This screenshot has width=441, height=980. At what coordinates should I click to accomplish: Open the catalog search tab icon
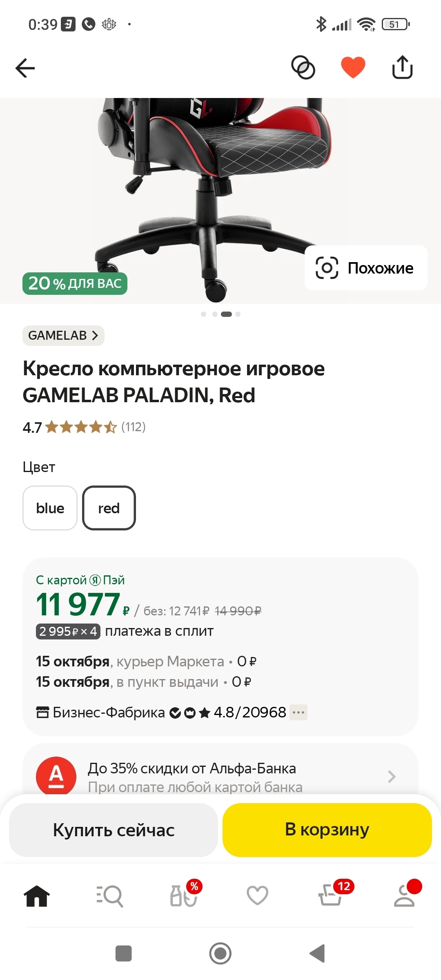pyautogui.click(x=110, y=896)
